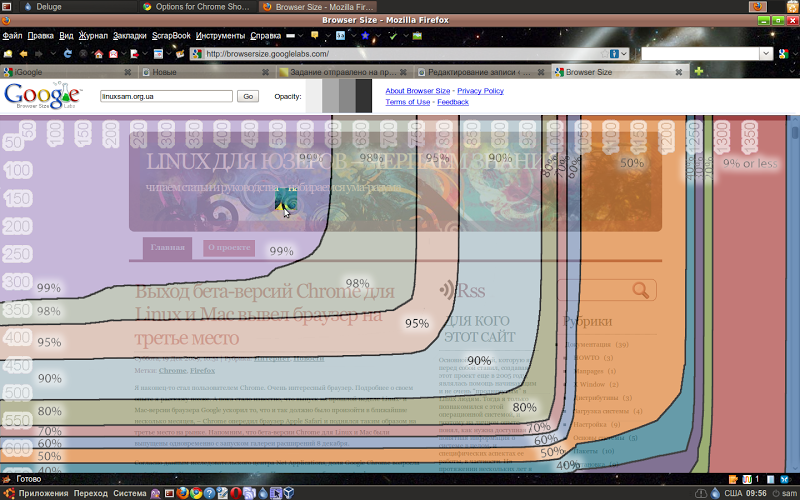Reload the page with the refresh icon
800x500 pixels.
tap(67, 54)
